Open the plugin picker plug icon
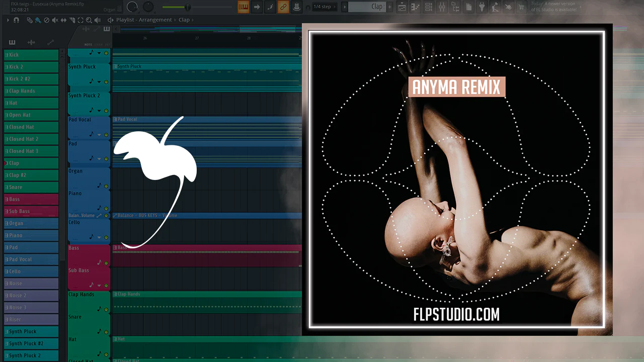Viewport: 644px width, 362px height. tap(482, 7)
